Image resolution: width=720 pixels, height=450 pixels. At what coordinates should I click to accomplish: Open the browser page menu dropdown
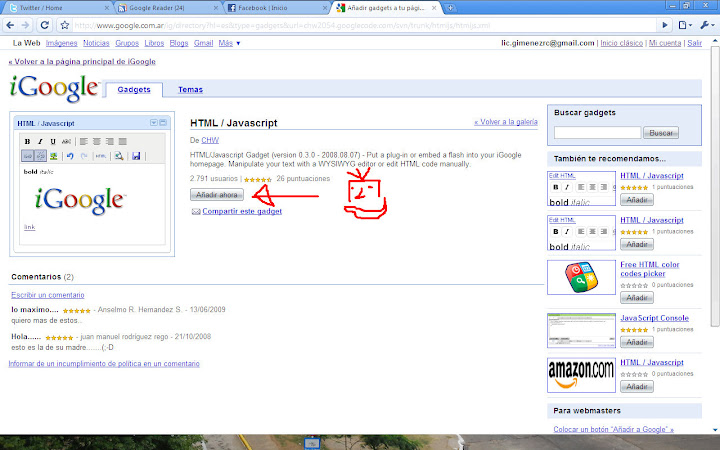(x=685, y=25)
